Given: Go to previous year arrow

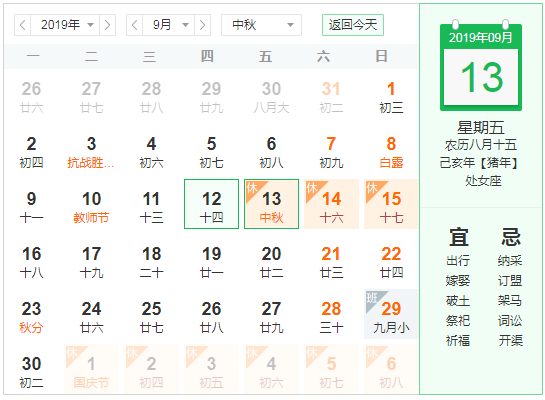Looking at the screenshot, I should [23, 25].
